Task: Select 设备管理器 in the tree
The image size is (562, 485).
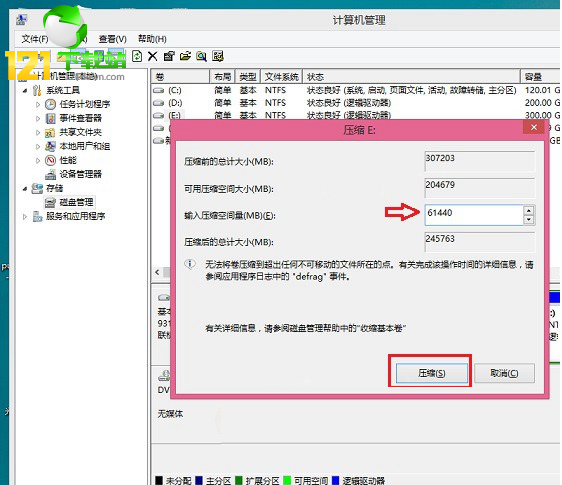Action: (80, 174)
